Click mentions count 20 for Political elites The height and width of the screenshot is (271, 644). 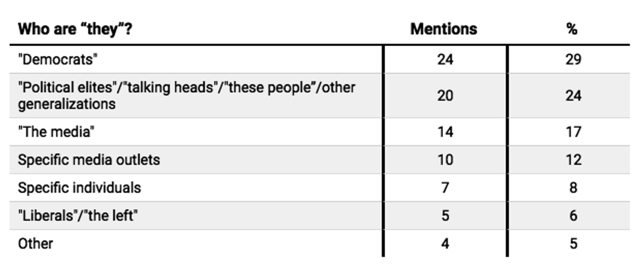coord(445,95)
